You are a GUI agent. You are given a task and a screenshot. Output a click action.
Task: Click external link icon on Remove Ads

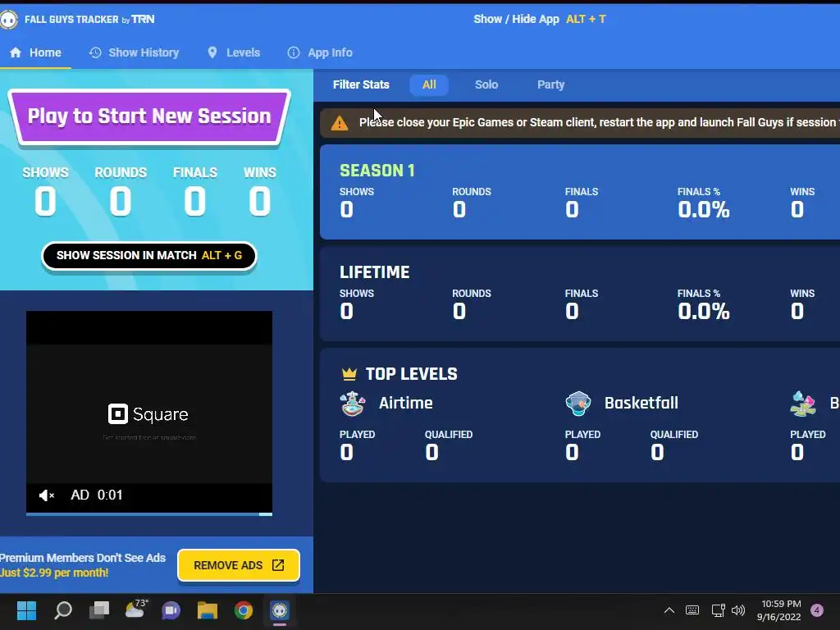(278, 565)
